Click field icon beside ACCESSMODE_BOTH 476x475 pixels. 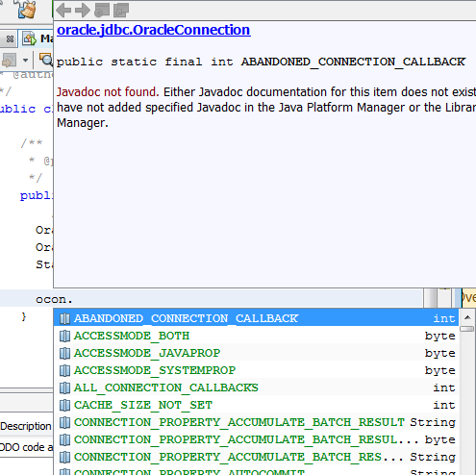64,336
